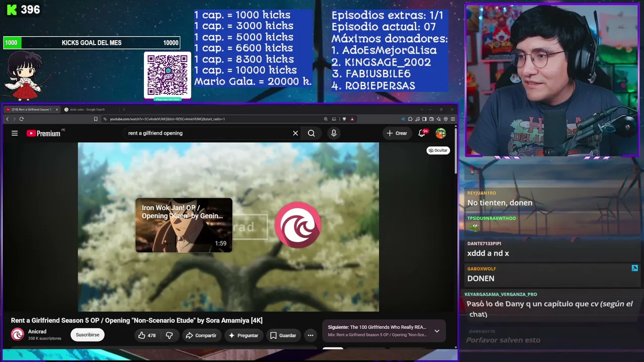Image resolution: width=644 pixels, height=362 pixels.
Task: Click chat username REYJUAN1RO
Action: [x=481, y=193]
